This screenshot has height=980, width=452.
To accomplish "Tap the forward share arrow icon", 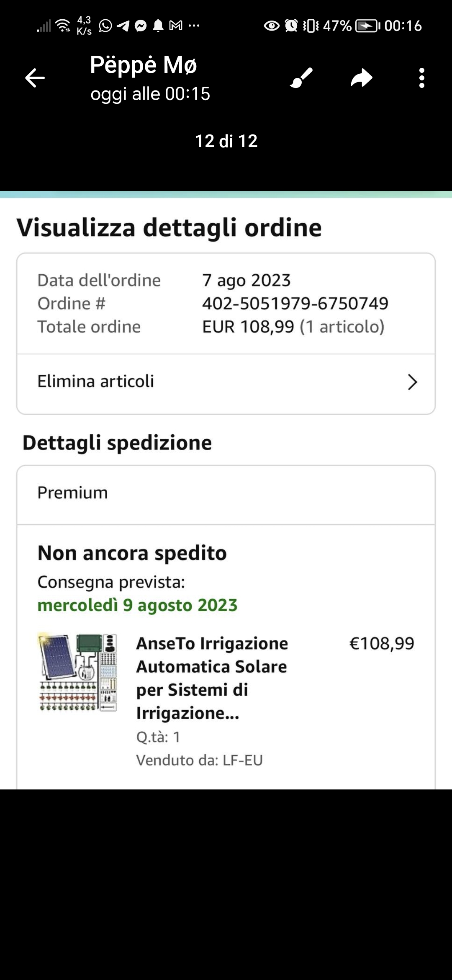I will click(x=362, y=78).
